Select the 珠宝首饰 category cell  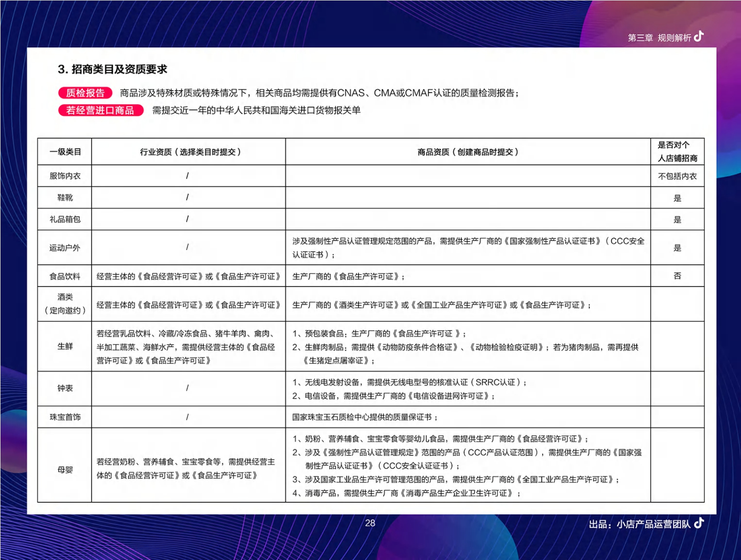pos(65,417)
